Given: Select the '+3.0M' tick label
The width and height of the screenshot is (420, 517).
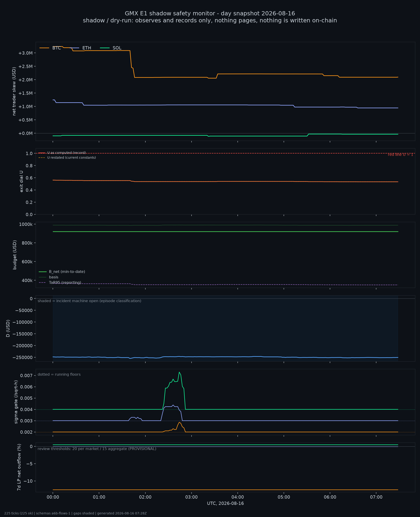Looking at the screenshot, I should point(25,53).
